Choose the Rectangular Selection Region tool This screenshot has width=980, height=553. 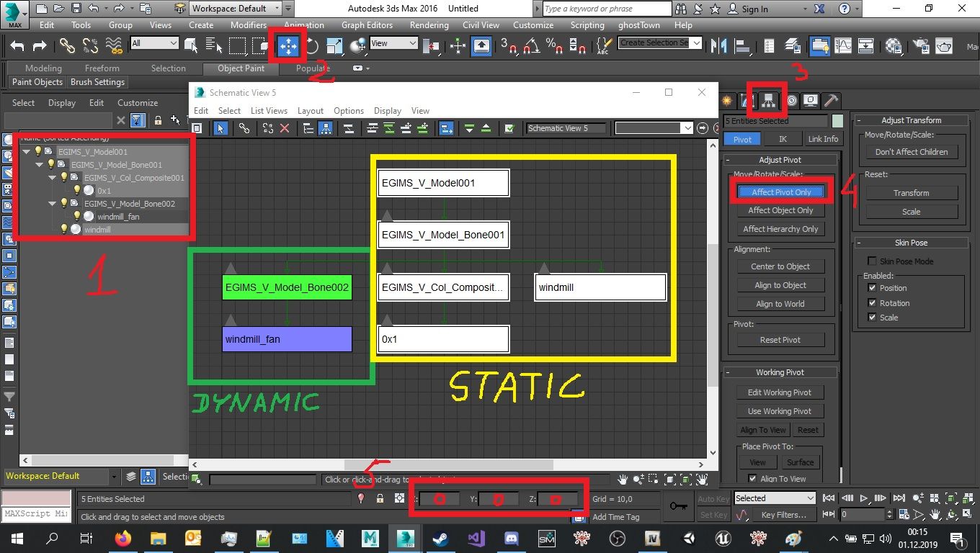(x=237, y=45)
